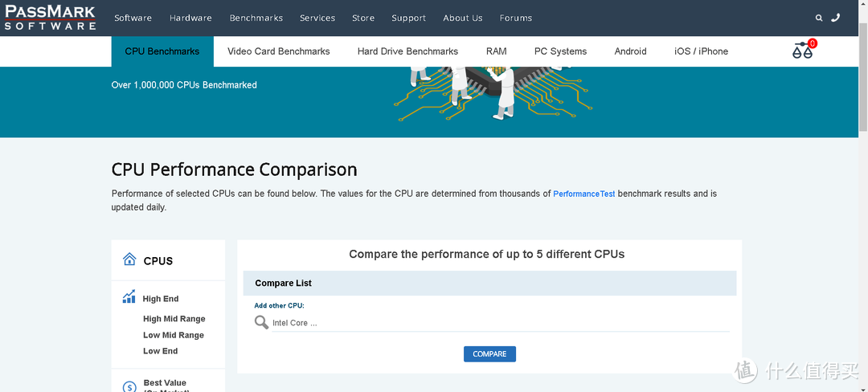Open Low Mid Range CPU list
This screenshot has width=868, height=392.
click(x=174, y=335)
